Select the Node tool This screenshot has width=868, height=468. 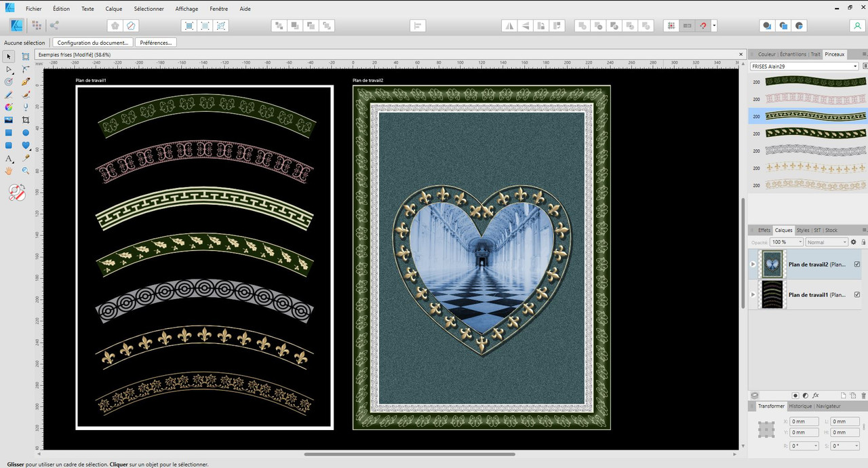coord(9,69)
